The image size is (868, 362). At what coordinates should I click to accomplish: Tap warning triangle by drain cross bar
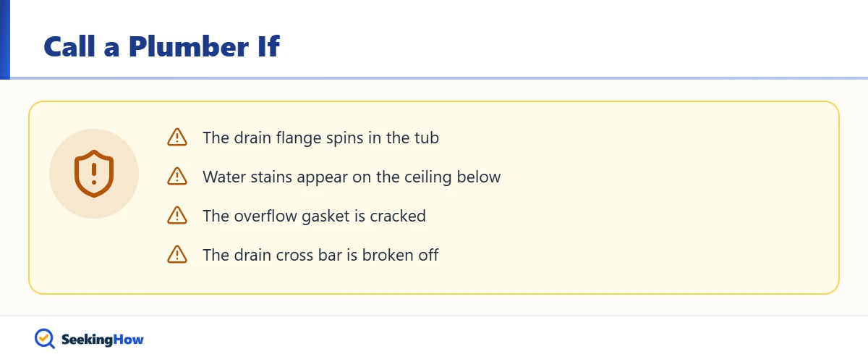[177, 254]
